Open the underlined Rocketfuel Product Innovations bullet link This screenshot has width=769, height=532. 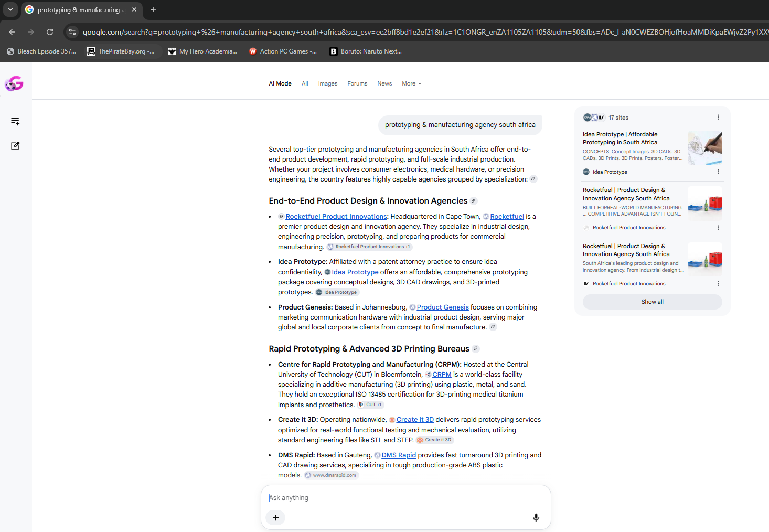[x=336, y=216]
